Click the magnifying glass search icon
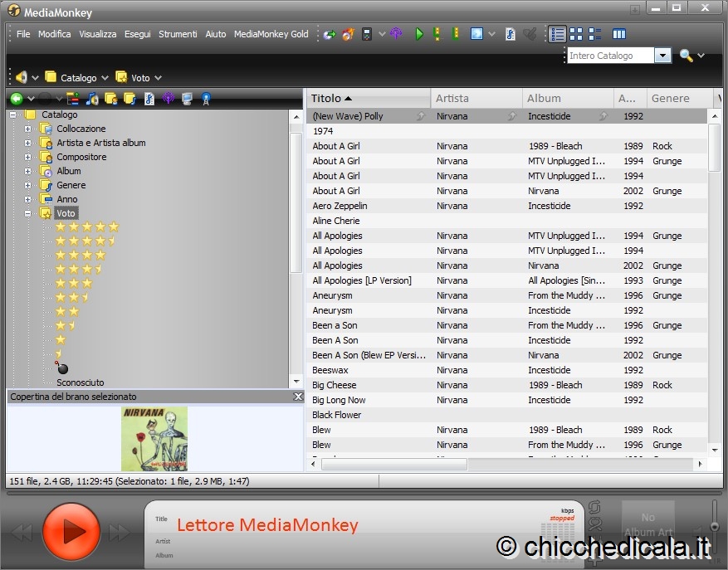Screen dimensions: 728x570 (x=686, y=56)
